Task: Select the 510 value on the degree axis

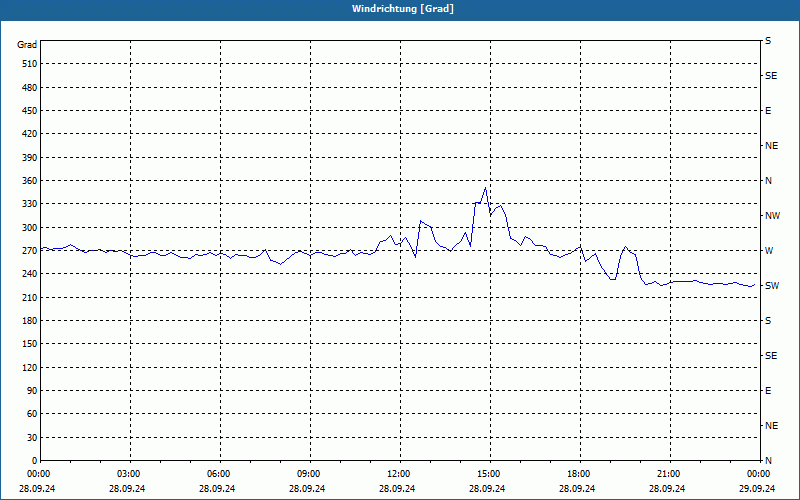Action: pyautogui.click(x=30, y=64)
